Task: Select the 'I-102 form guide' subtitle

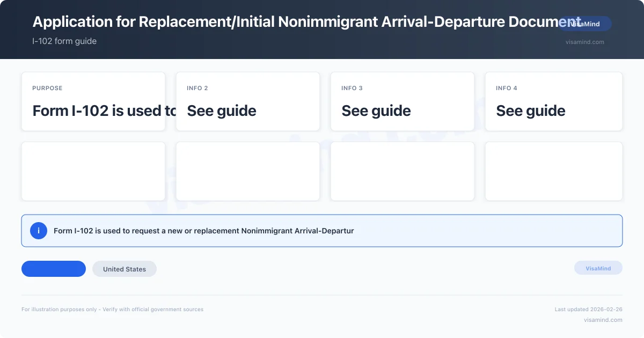Action: pos(64,41)
